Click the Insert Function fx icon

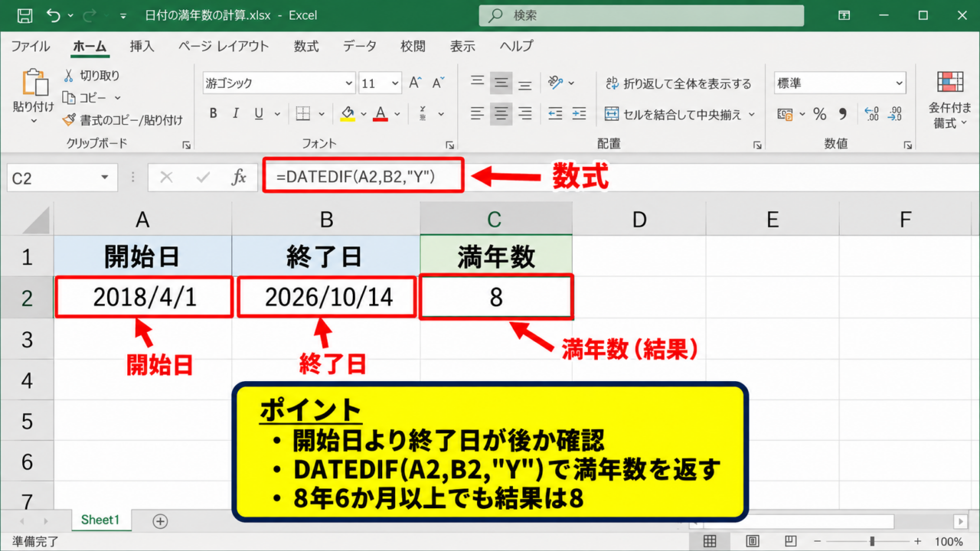click(x=239, y=178)
